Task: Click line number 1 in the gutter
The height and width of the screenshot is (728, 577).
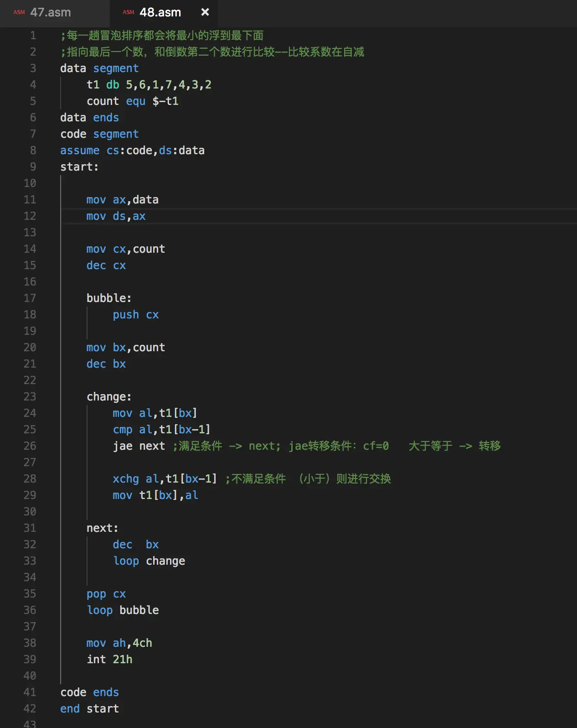Action: coord(33,36)
